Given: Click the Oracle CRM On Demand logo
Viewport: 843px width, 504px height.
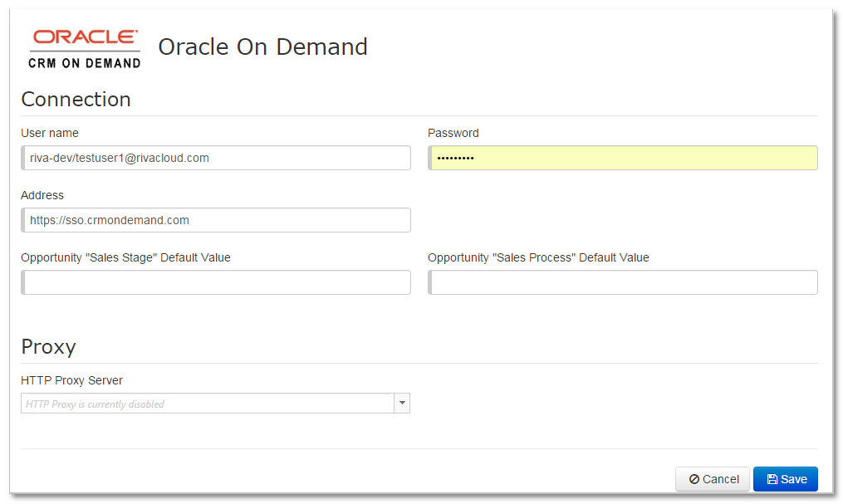Looking at the screenshot, I should (84, 48).
